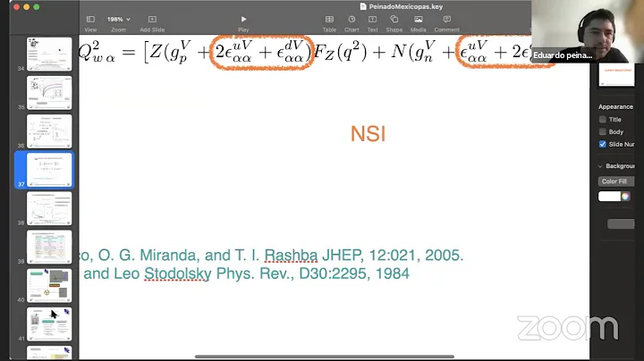Click the gray button below color swatch

tap(621, 223)
